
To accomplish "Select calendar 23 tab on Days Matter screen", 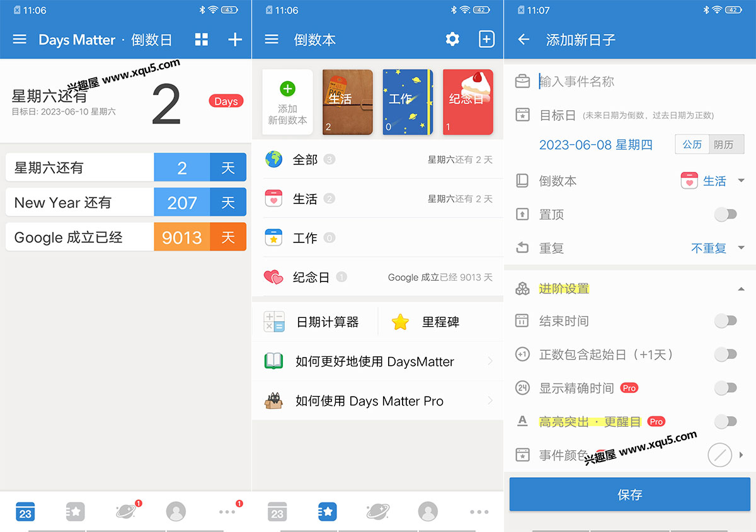I will coord(25,512).
